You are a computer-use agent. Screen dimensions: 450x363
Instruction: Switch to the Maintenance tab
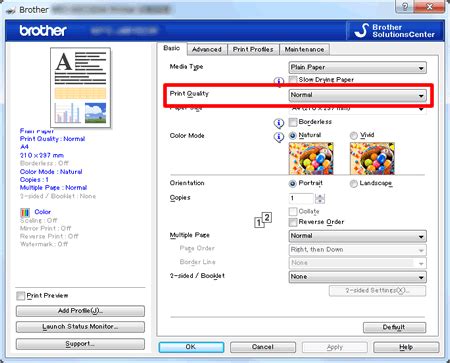click(304, 49)
